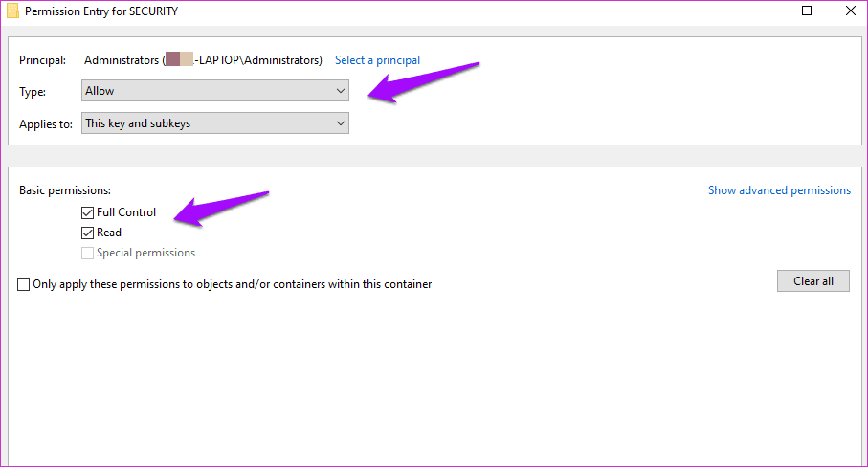This screenshot has height=467, width=868.
Task: Toggle the Read permission checkbox
Action: [88, 233]
